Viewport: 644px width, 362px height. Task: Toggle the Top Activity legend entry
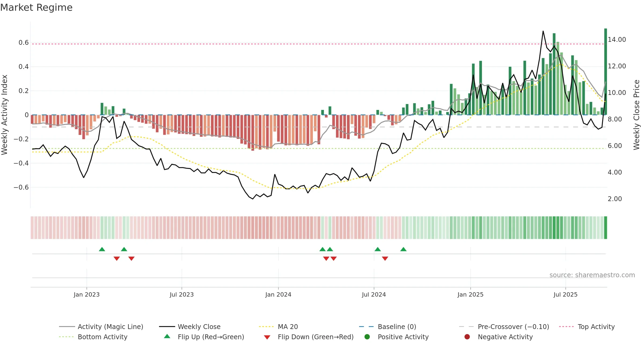click(x=587, y=327)
